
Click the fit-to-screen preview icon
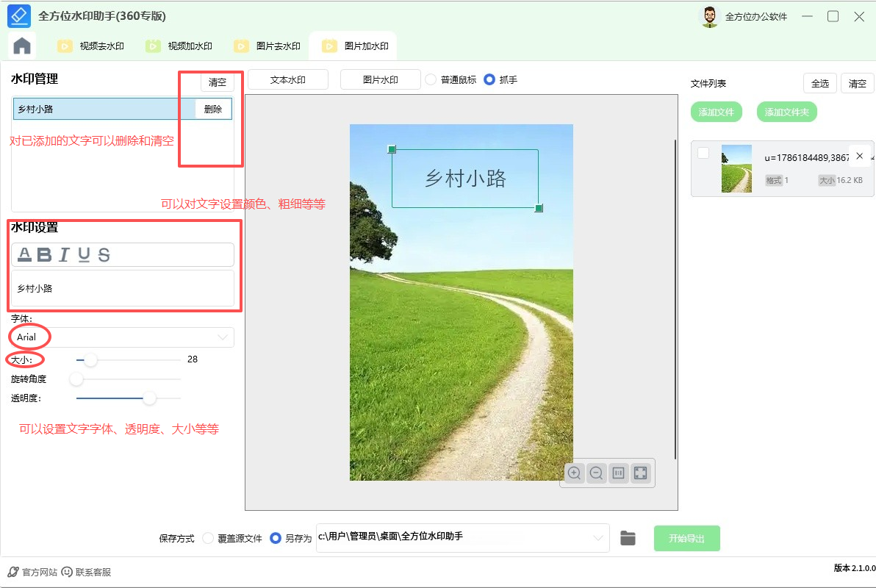[x=641, y=473]
